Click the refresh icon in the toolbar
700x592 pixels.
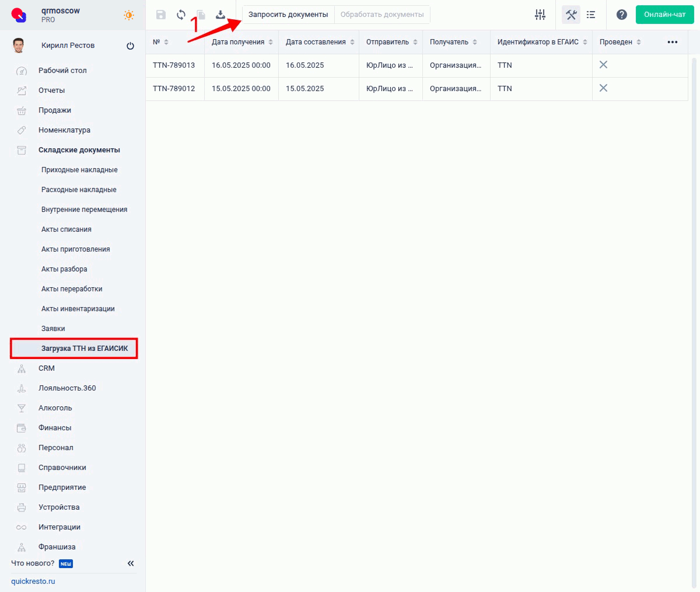pyautogui.click(x=182, y=15)
